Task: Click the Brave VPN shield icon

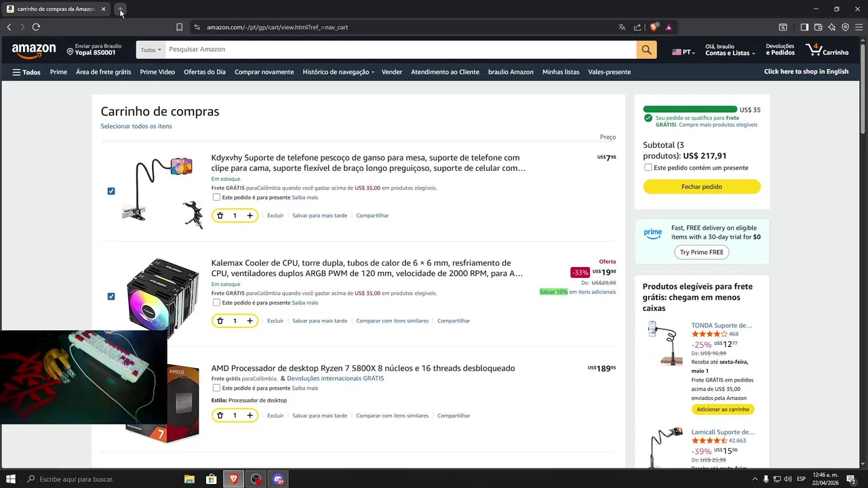Action: pos(845,27)
